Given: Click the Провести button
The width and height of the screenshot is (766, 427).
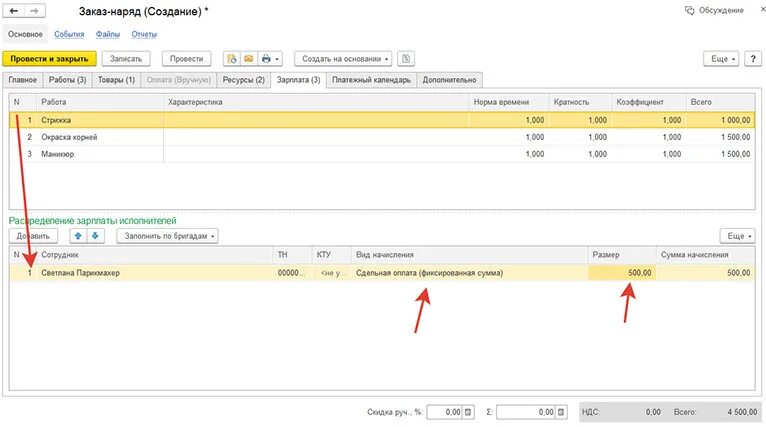Looking at the screenshot, I should pos(187,59).
